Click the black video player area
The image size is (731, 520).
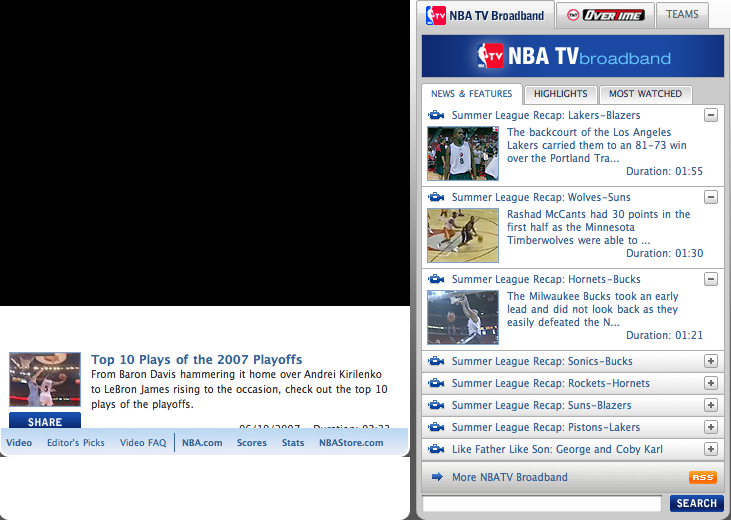pyautogui.click(x=205, y=153)
